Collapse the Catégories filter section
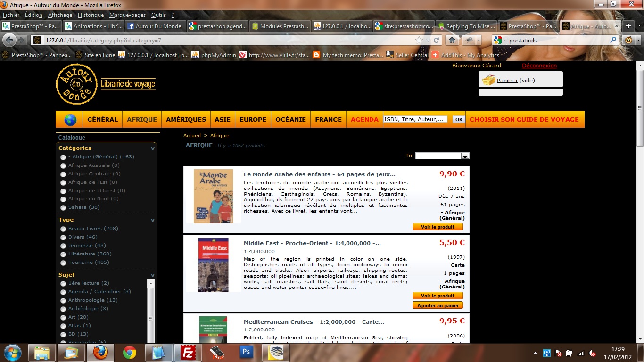This screenshot has width=644, height=362. click(152, 148)
